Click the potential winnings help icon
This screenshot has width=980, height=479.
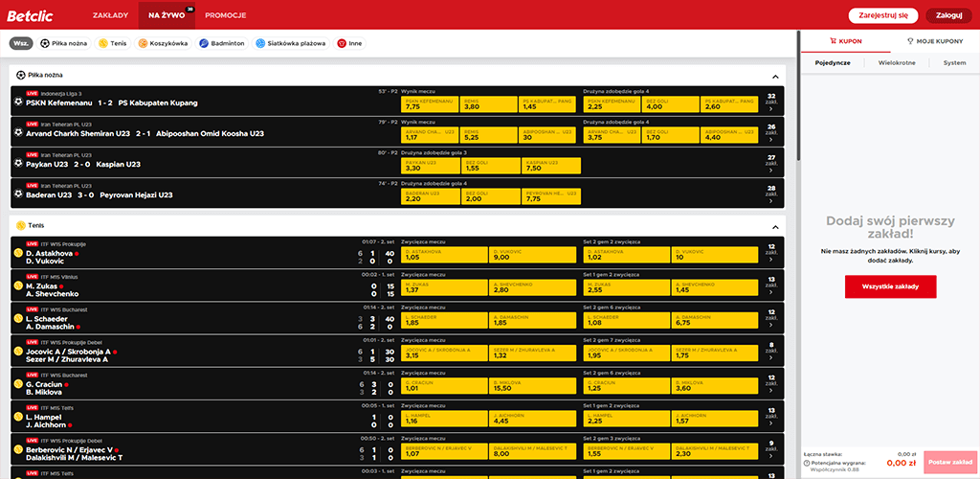click(x=808, y=462)
